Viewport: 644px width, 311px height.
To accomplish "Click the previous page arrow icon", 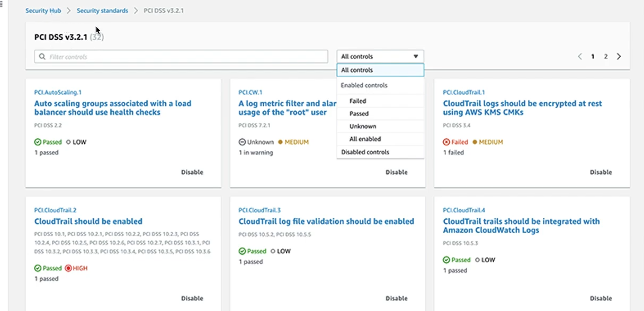I will (x=580, y=57).
